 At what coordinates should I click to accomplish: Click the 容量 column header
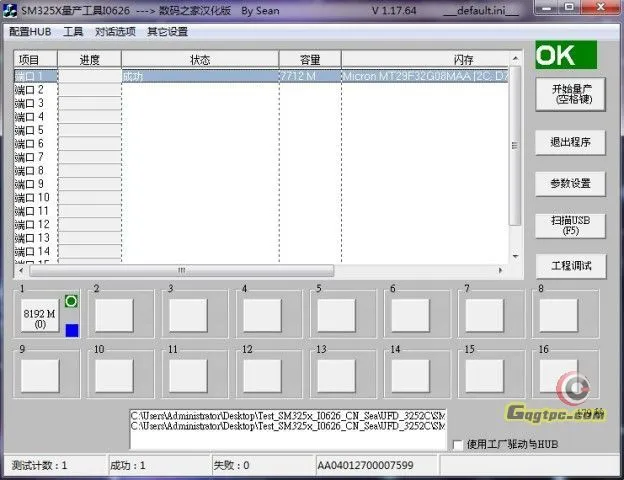click(310, 60)
